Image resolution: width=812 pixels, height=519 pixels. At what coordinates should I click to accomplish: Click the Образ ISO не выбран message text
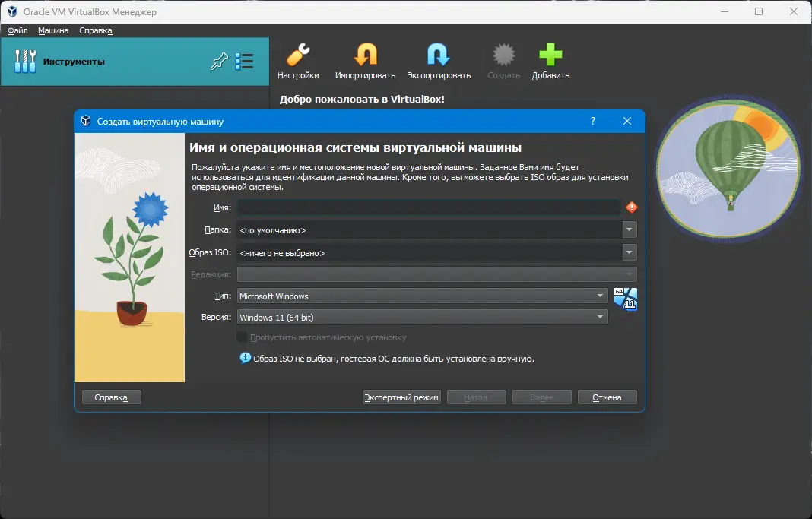point(394,359)
